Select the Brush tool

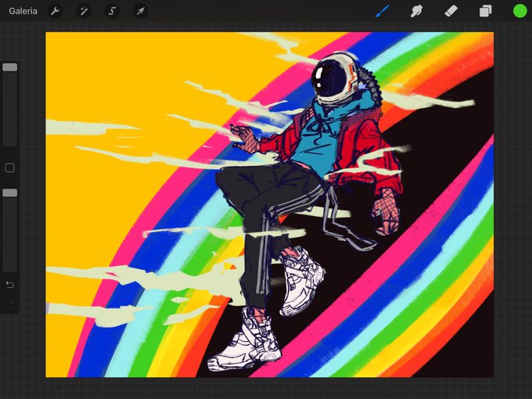[x=383, y=11]
